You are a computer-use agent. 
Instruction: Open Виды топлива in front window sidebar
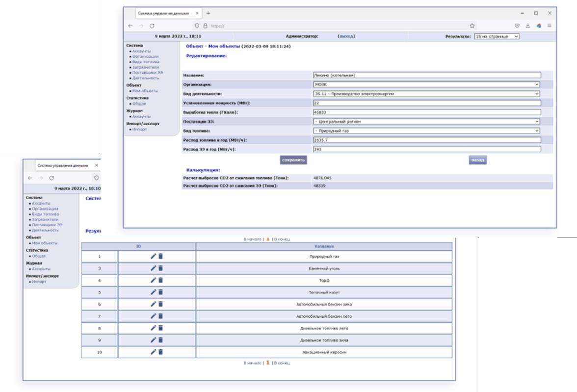click(146, 62)
